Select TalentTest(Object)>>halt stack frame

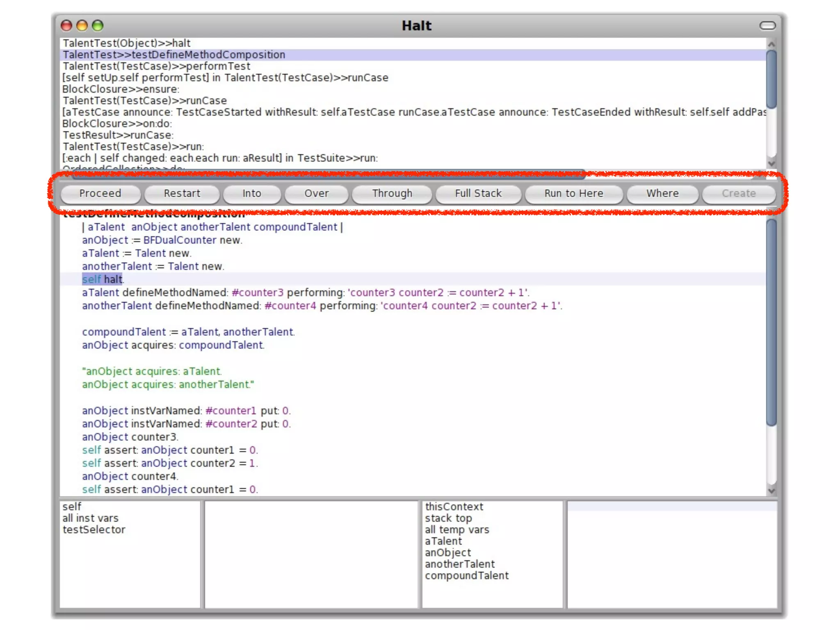(126, 43)
